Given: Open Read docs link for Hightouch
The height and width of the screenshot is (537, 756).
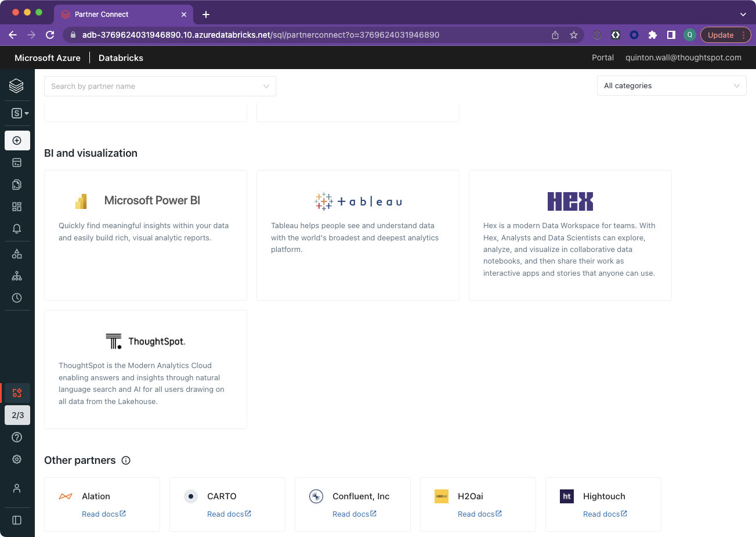Looking at the screenshot, I should point(605,514).
